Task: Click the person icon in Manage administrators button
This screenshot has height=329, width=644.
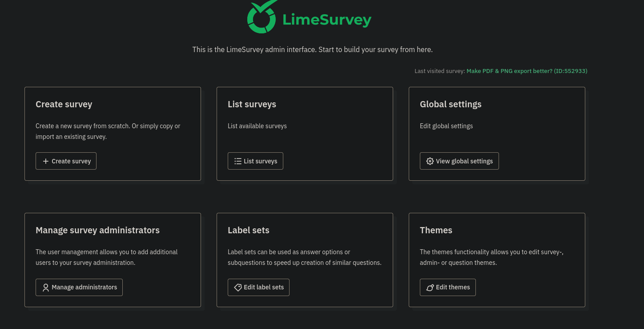Action: (x=46, y=288)
